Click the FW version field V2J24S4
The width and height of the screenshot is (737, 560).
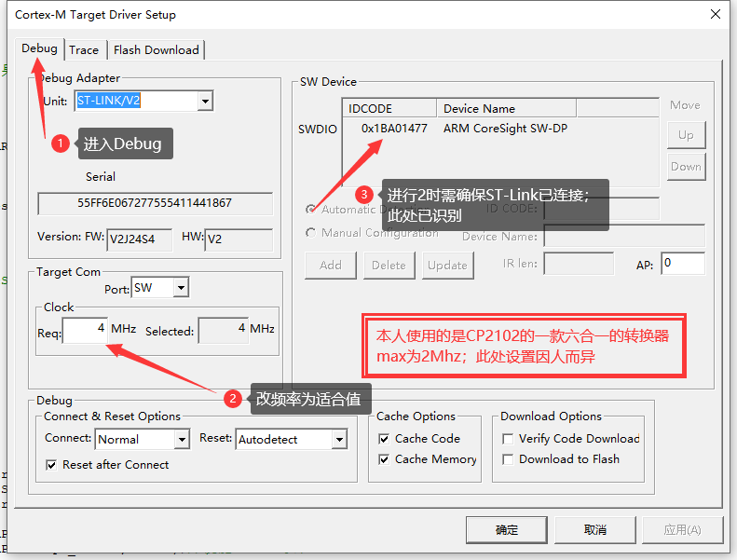(139, 239)
